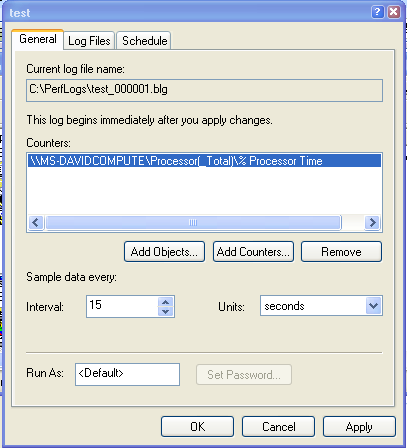
Task: Click the Add Counters button
Action: (x=253, y=252)
